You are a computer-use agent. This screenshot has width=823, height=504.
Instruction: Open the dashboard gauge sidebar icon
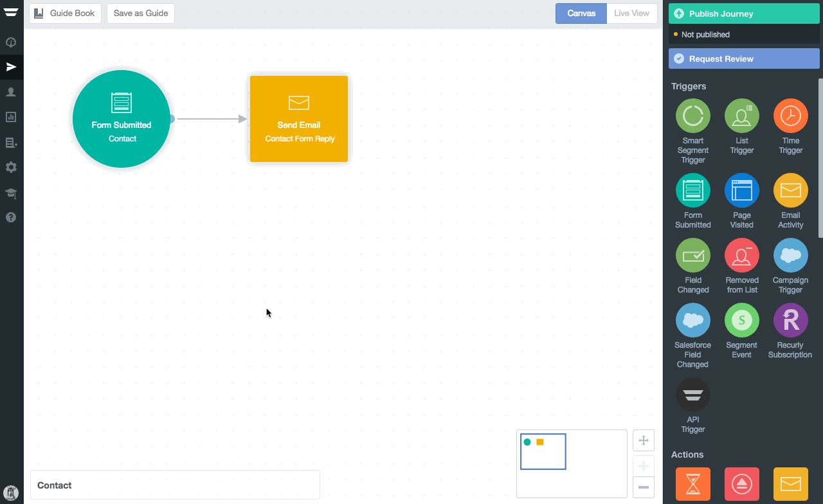pos(11,42)
